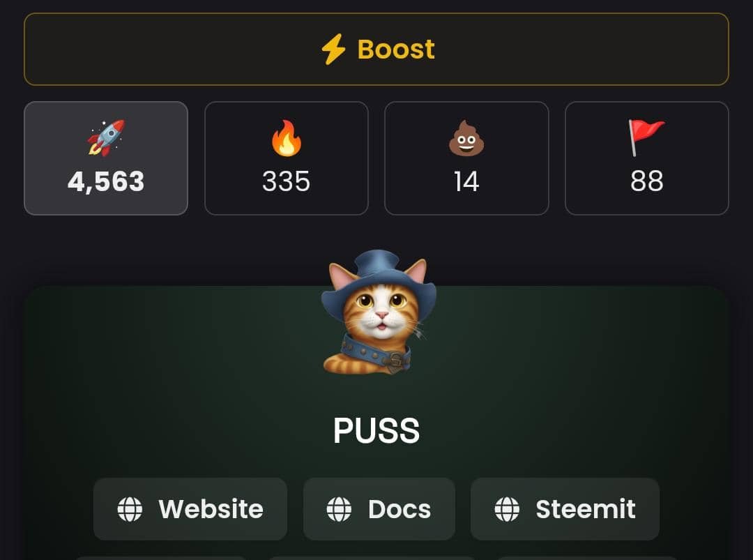Click the yellow Boost button
This screenshot has width=753, height=560.
pos(376,50)
